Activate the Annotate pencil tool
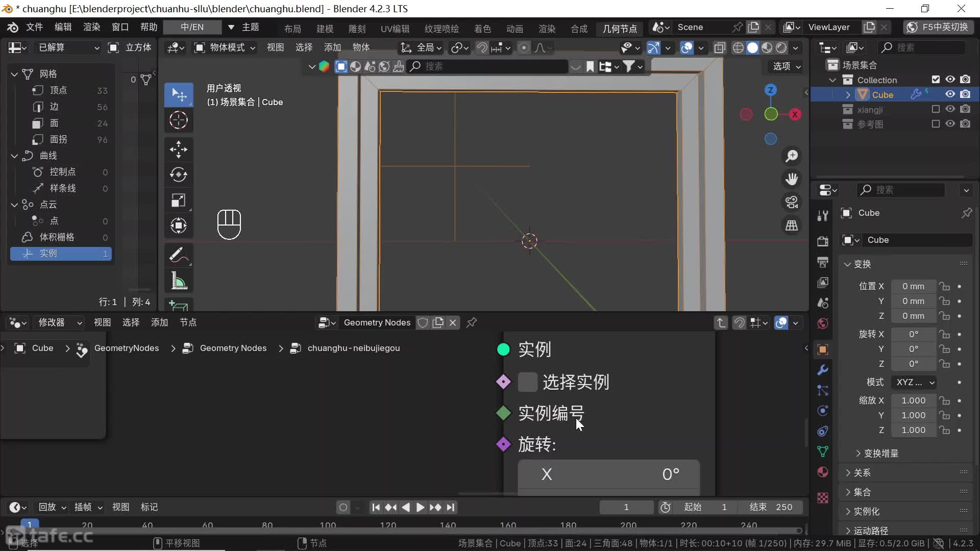This screenshot has width=980, height=551. point(178,255)
